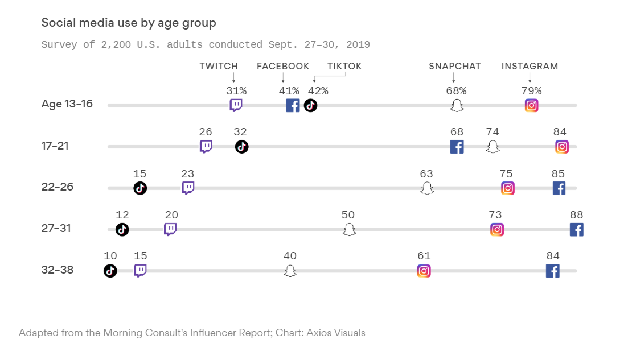This screenshot has width=632, height=364.
Task: Select the 32-38 age group label
Action: (58, 270)
